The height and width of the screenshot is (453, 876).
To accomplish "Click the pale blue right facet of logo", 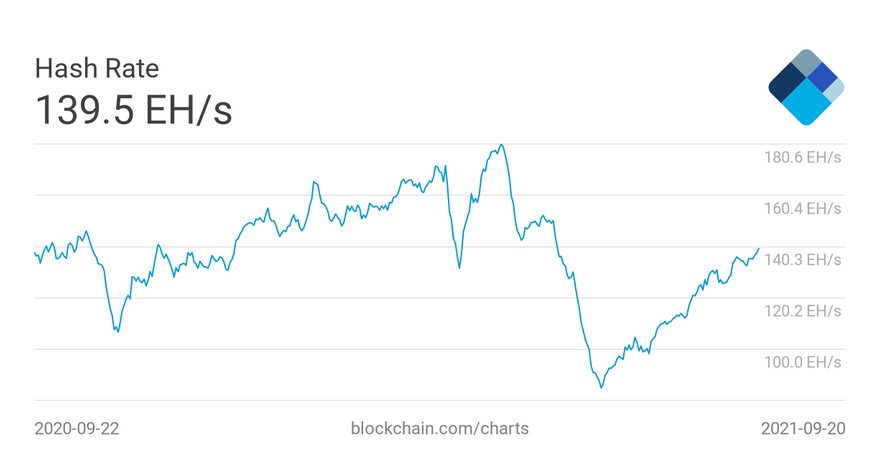I will [835, 90].
